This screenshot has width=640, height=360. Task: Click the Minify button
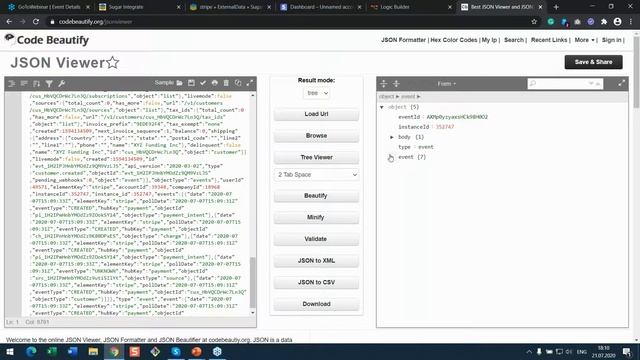(316, 217)
